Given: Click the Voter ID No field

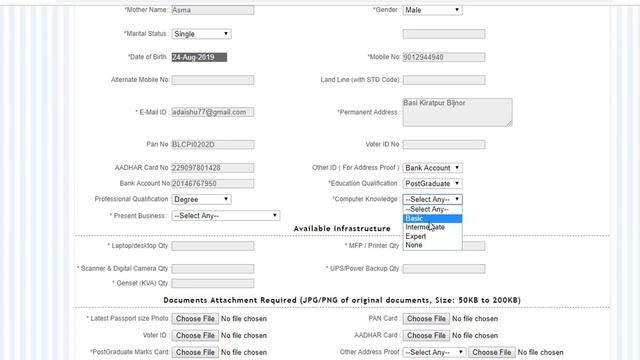Looking at the screenshot, I should (x=444, y=144).
